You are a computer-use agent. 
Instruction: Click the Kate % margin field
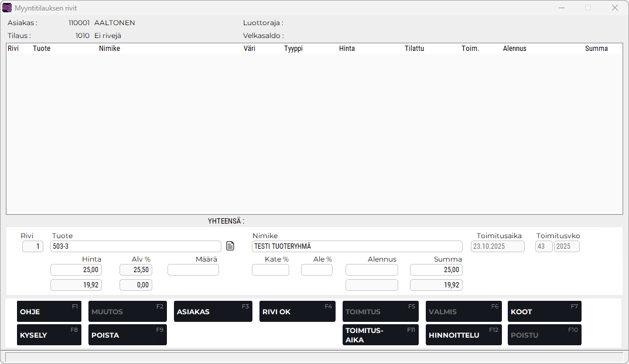coord(270,270)
